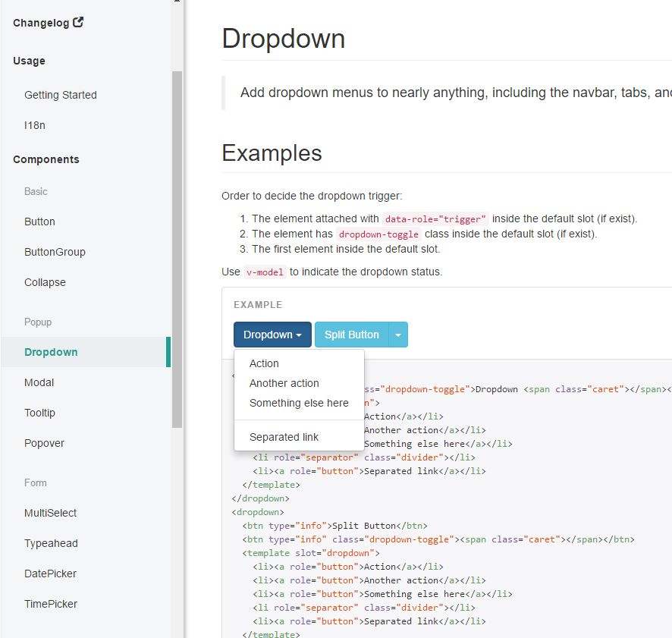Click the Popup category label
Screen dimensions: 672x638
coord(38,322)
